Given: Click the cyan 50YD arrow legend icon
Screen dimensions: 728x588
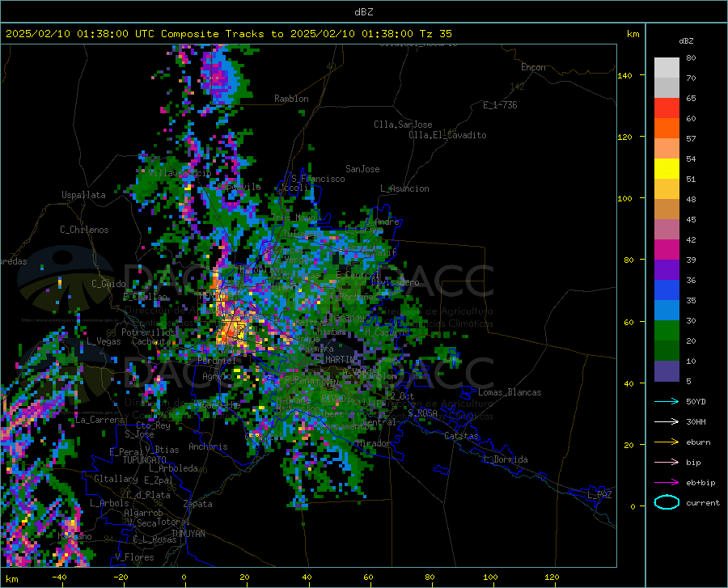Looking at the screenshot, I should pyautogui.click(x=667, y=401).
